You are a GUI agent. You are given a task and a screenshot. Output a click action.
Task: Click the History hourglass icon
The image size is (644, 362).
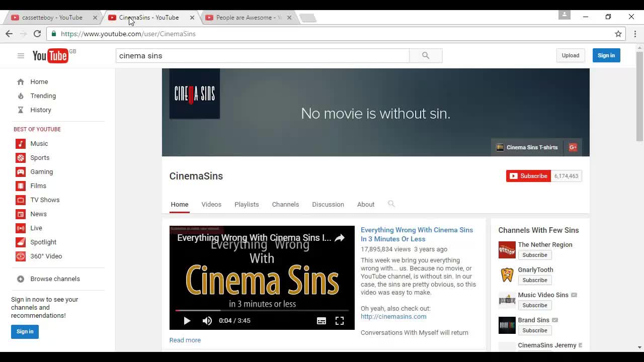(x=21, y=110)
